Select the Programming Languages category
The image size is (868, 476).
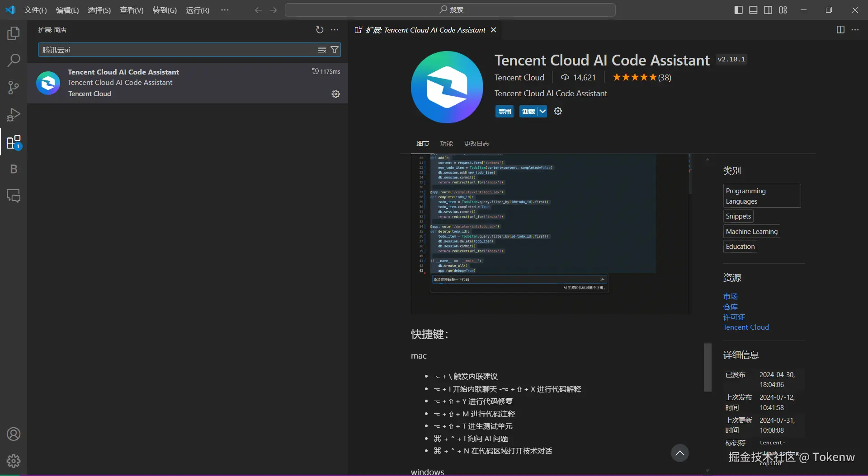pos(762,196)
